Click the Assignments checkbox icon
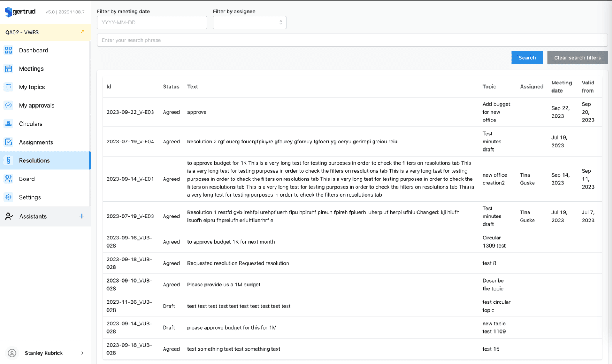 [8, 142]
